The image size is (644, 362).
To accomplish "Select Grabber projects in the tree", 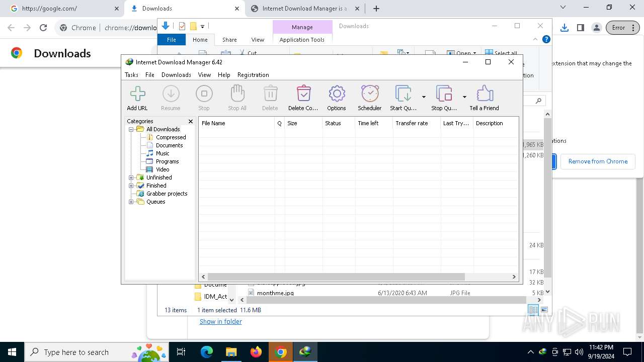I will [167, 194].
